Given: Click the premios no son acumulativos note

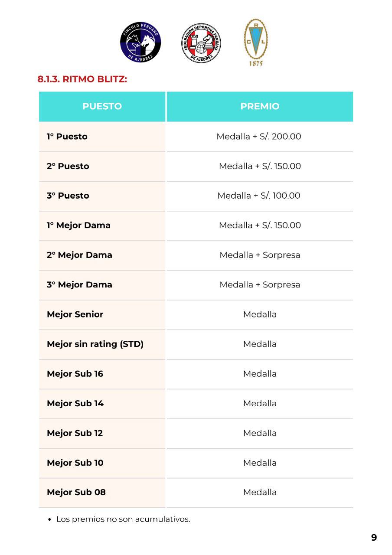Looking at the screenshot, I should (x=123, y=519).
